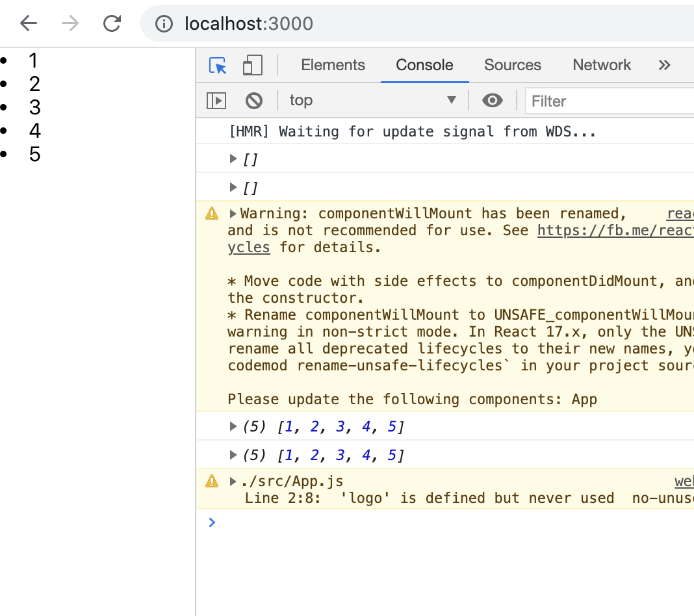The width and height of the screenshot is (694, 616).
Task: Activate the inspect element picker
Action: tap(217, 66)
